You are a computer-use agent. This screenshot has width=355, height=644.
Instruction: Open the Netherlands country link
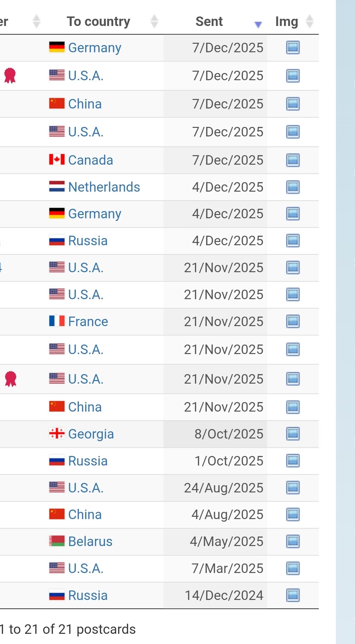pos(104,187)
